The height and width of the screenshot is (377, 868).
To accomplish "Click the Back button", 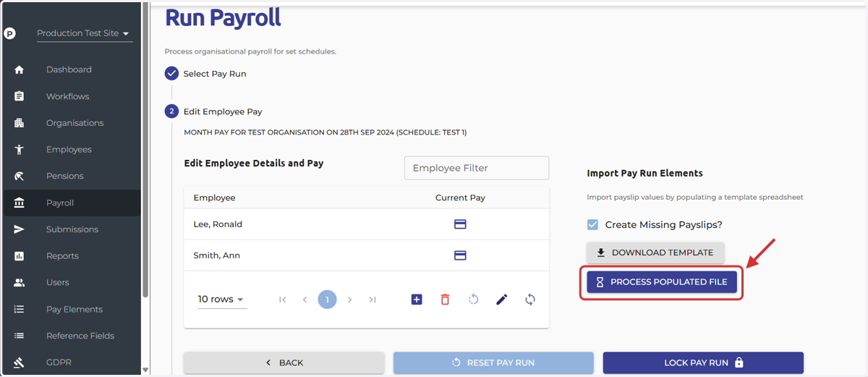I will pos(284,363).
